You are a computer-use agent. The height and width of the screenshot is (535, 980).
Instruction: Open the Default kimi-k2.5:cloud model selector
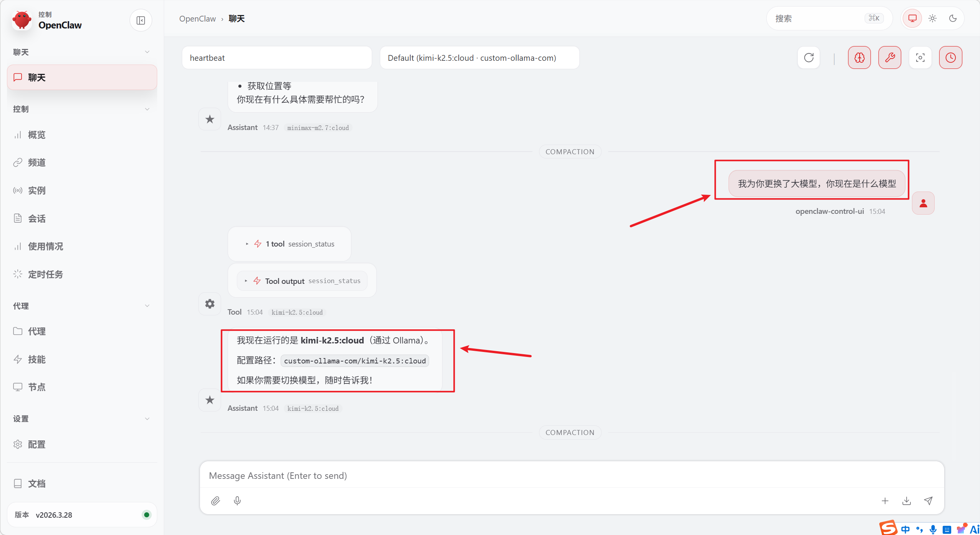point(479,58)
